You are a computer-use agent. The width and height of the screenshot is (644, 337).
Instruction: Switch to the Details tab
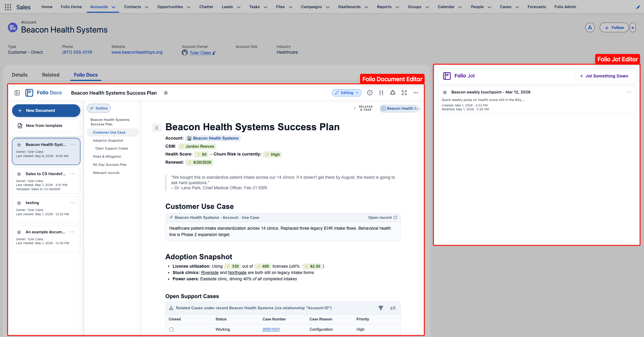click(x=20, y=75)
